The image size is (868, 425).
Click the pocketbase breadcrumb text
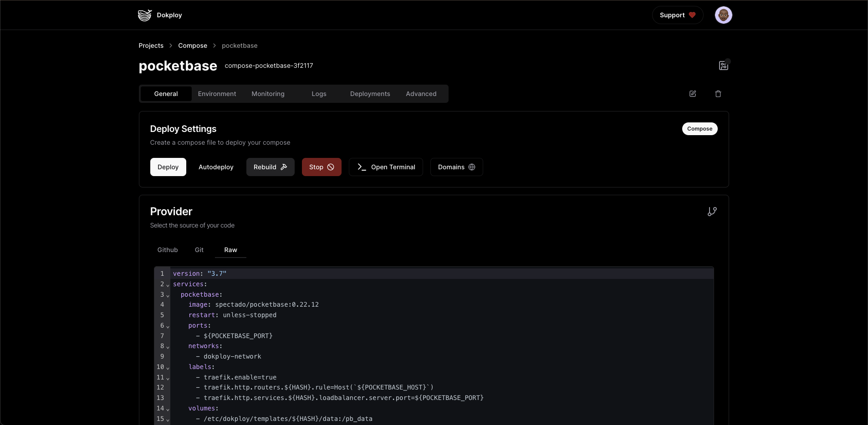coord(240,46)
